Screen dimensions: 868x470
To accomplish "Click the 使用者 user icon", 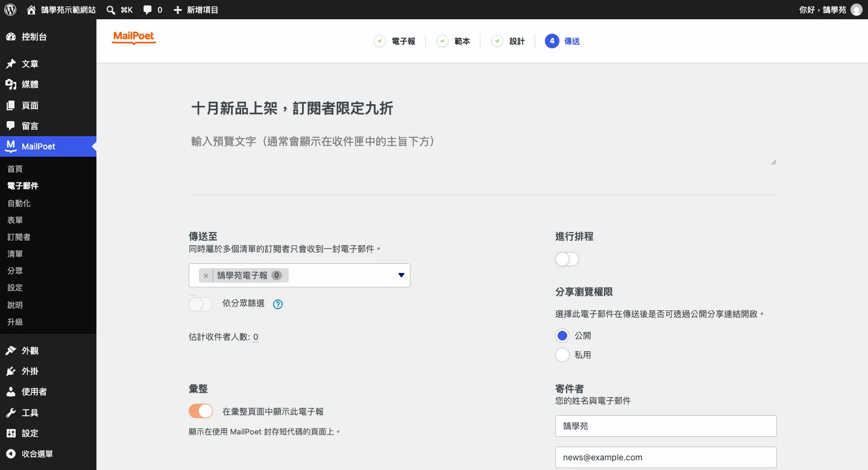I will coord(11,392).
